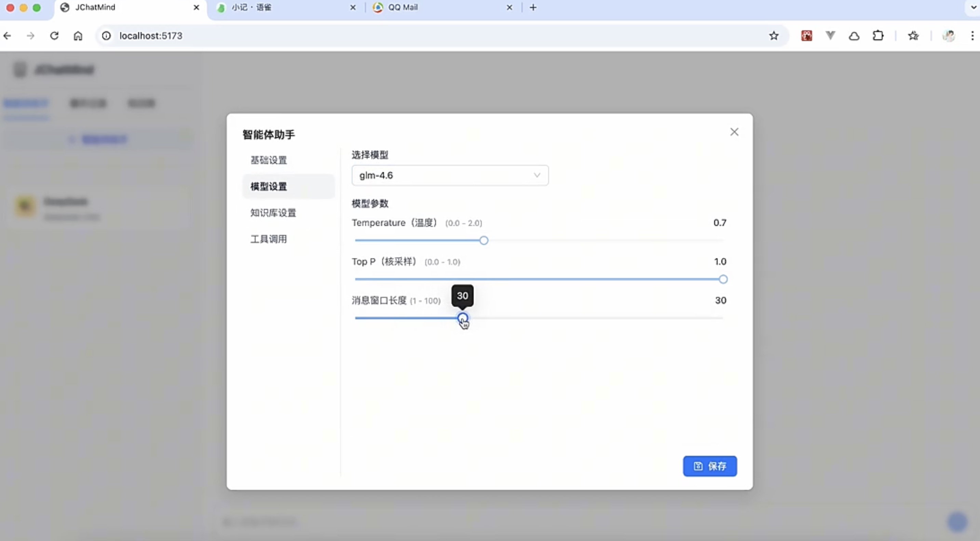Bookmark page with star icon
Viewport: 980px width, 541px height.
point(773,36)
